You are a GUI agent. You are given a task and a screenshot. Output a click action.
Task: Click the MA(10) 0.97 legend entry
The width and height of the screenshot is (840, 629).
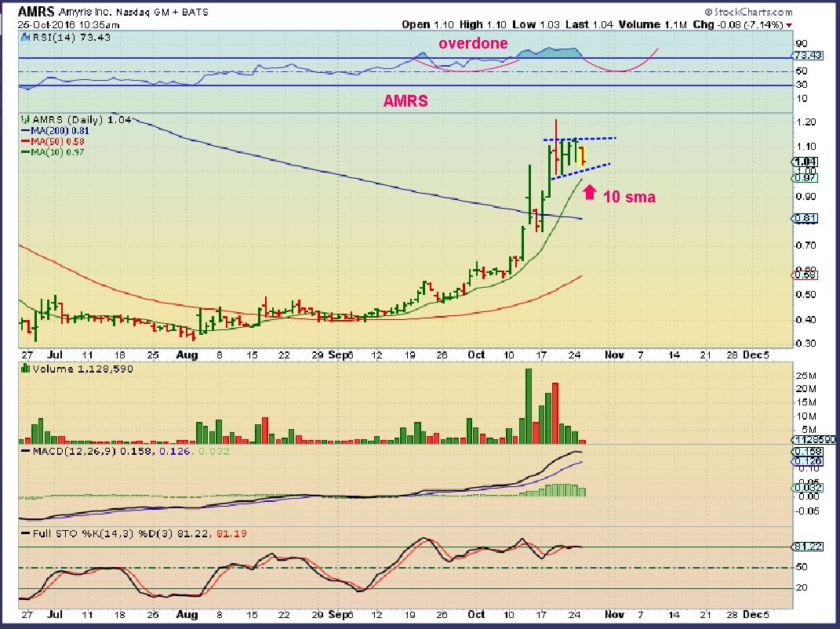coord(48,151)
